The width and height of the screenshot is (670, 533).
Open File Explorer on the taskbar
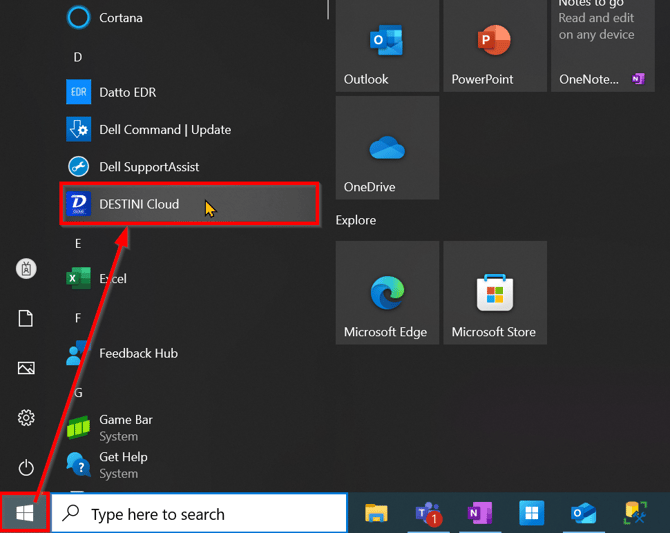tap(376, 514)
